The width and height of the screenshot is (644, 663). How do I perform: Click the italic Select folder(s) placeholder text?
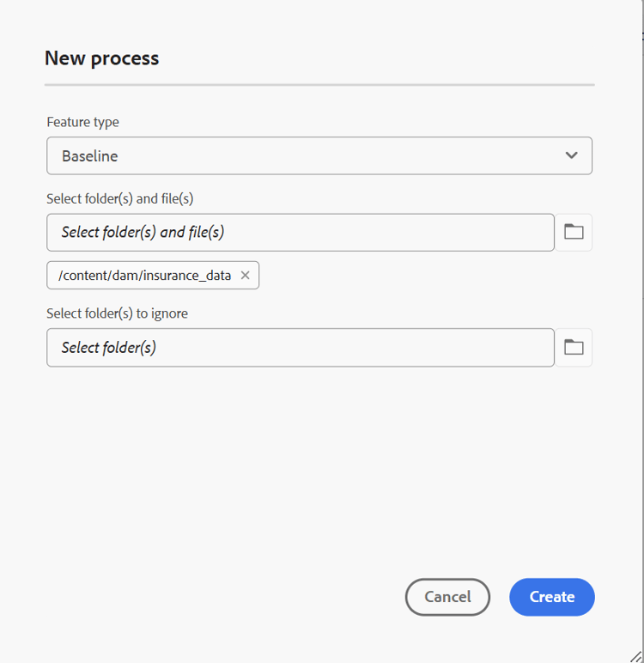coord(108,348)
